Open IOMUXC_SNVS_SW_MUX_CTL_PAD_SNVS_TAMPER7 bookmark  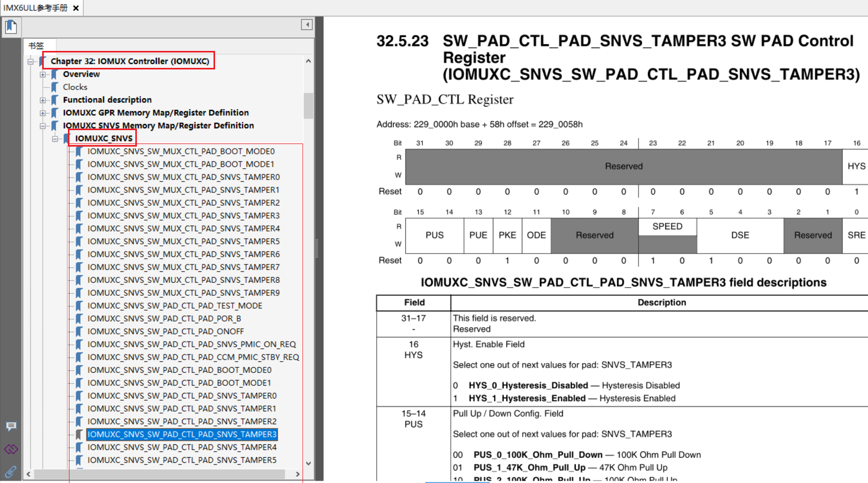(184, 267)
